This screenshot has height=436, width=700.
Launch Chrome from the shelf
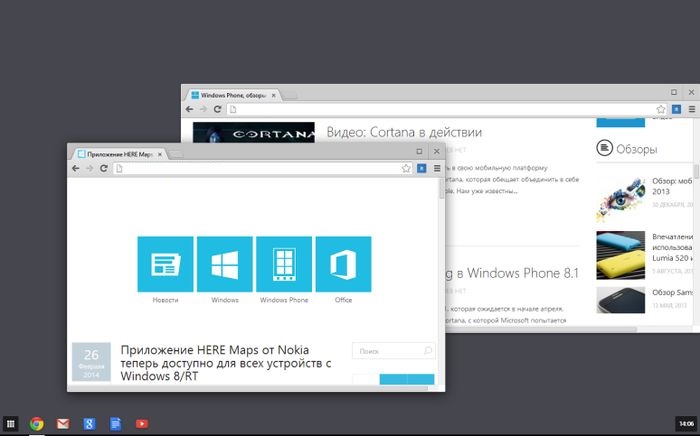[37, 424]
